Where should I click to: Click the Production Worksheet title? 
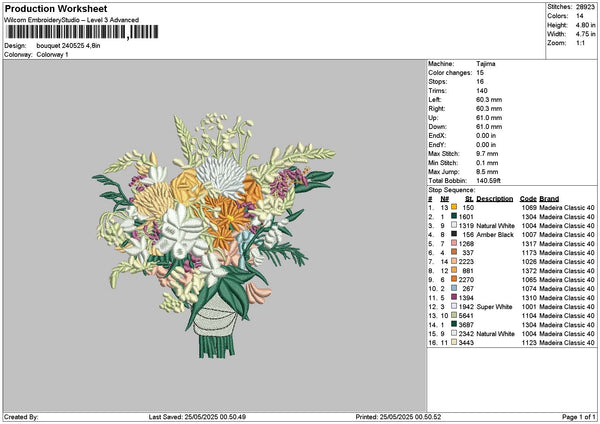56,9
